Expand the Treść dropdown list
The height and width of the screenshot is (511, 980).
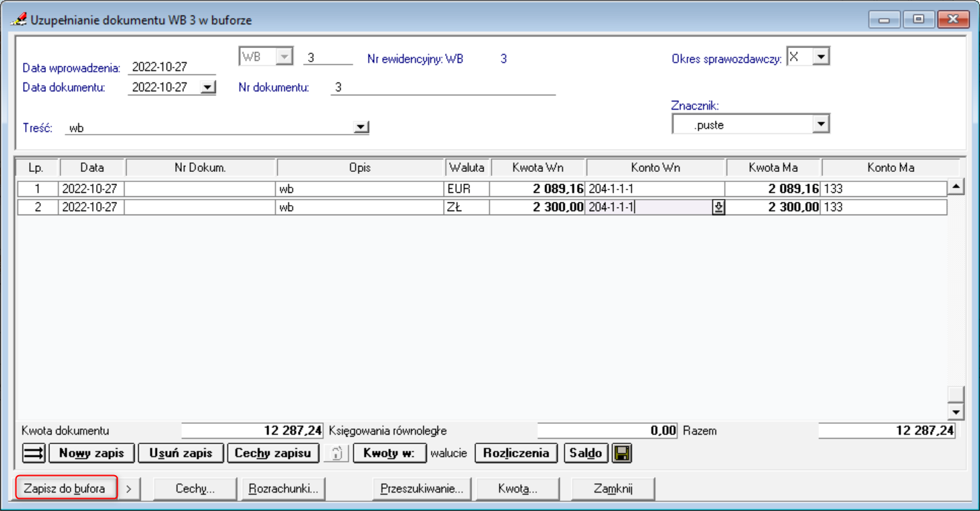pyautogui.click(x=361, y=127)
